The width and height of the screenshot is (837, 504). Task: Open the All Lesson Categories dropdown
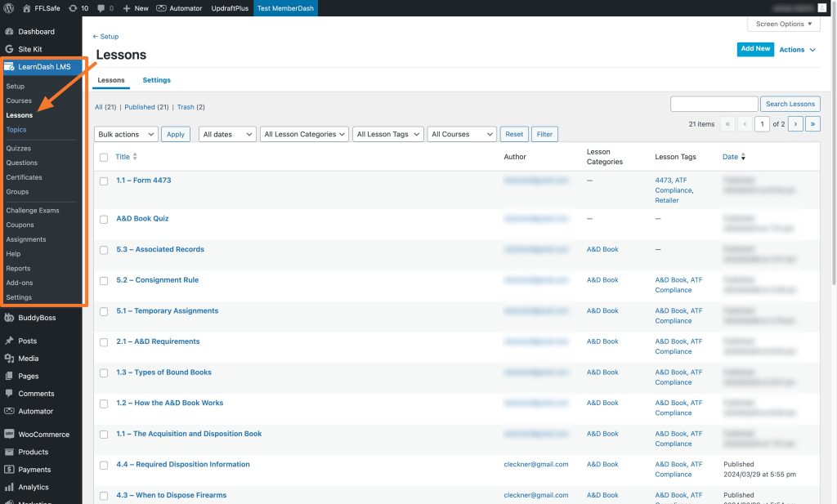(304, 135)
